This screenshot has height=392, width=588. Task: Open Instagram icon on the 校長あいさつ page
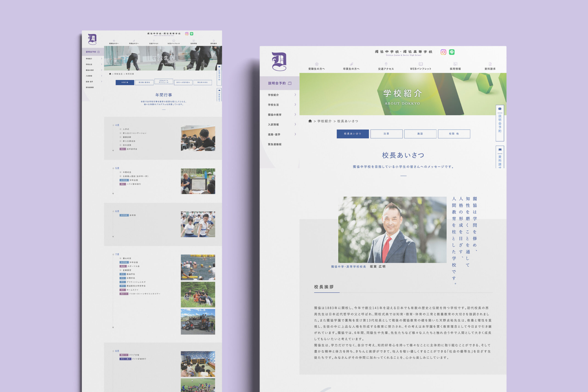point(443,52)
